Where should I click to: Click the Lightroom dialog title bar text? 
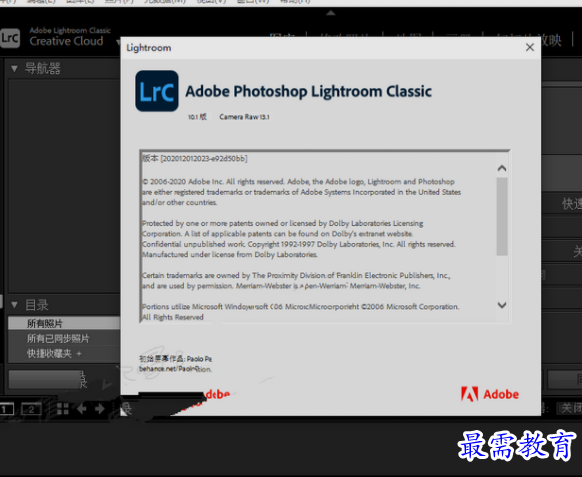(149, 48)
